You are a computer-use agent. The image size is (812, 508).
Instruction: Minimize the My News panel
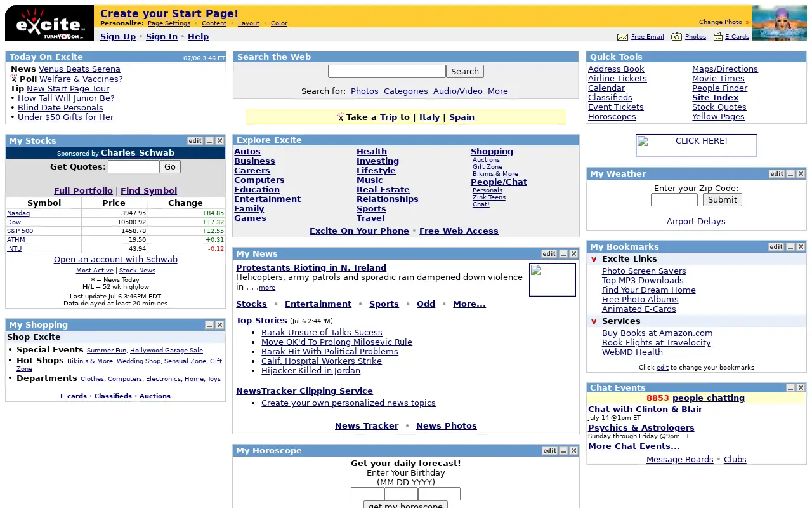563,254
